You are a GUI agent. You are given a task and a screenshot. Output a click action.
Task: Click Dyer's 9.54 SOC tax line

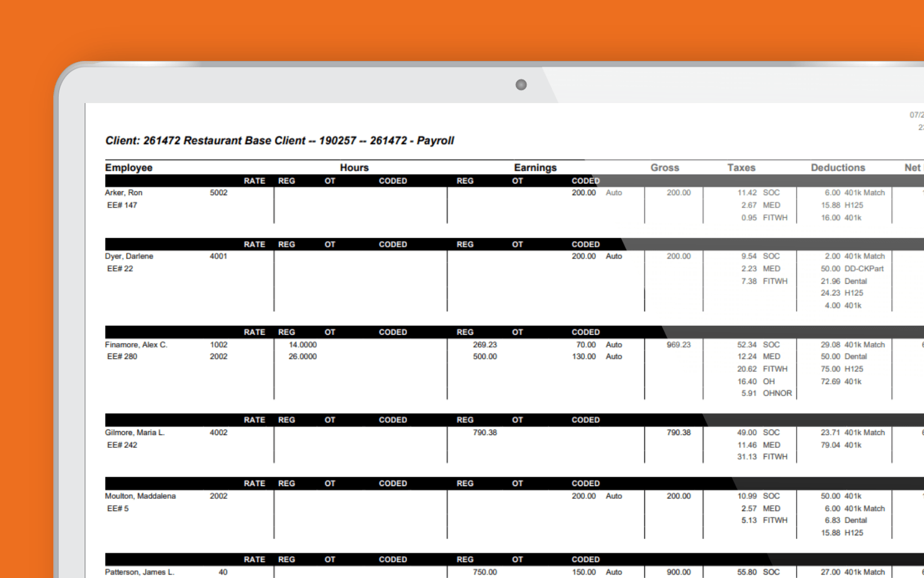(x=761, y=256)
